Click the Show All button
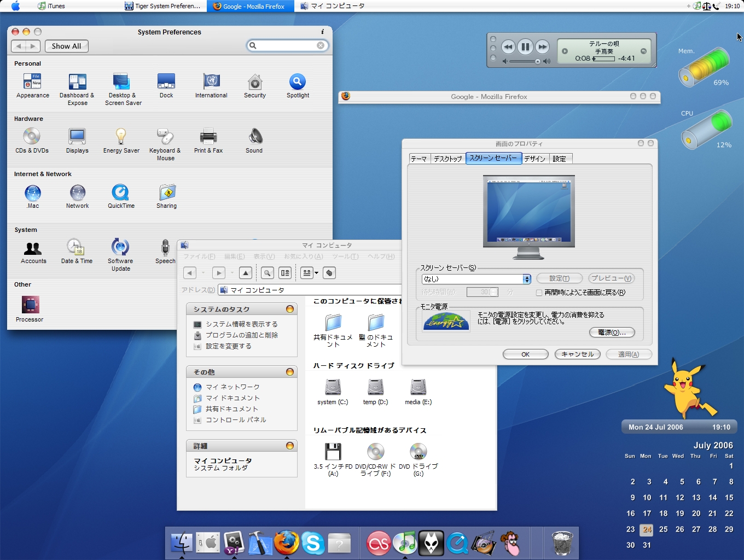 [x=66, y=46]
